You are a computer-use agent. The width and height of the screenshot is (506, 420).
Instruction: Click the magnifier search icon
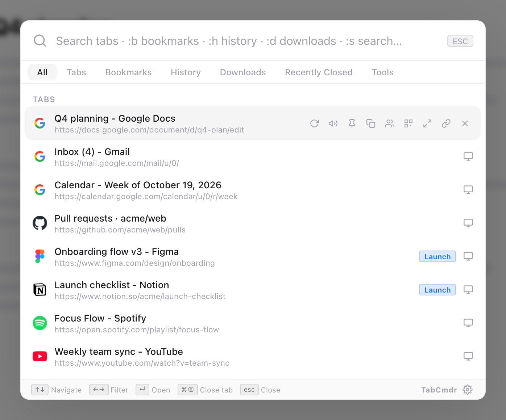click(40, 41)
